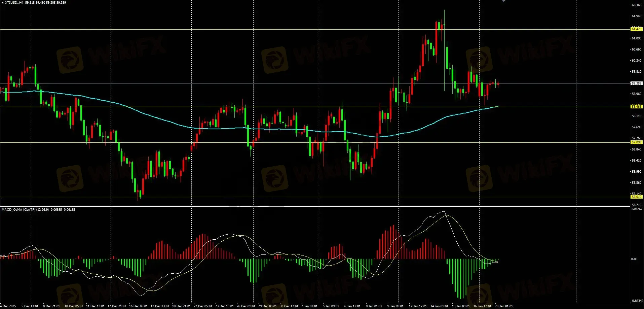This screenshot has width=644, height=309.
Task: Click the 29 Dec 09:01 time axis label
Action: [x=267, y=306]
